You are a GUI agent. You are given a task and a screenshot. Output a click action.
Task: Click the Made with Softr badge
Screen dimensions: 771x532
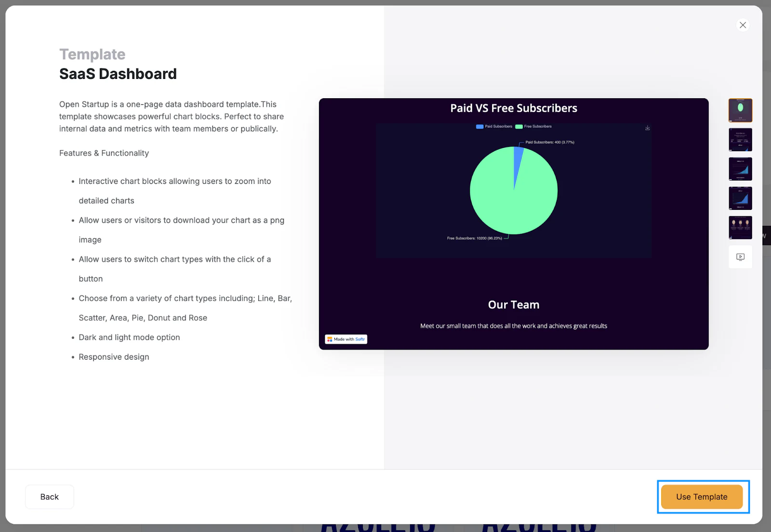pos(346,339)
